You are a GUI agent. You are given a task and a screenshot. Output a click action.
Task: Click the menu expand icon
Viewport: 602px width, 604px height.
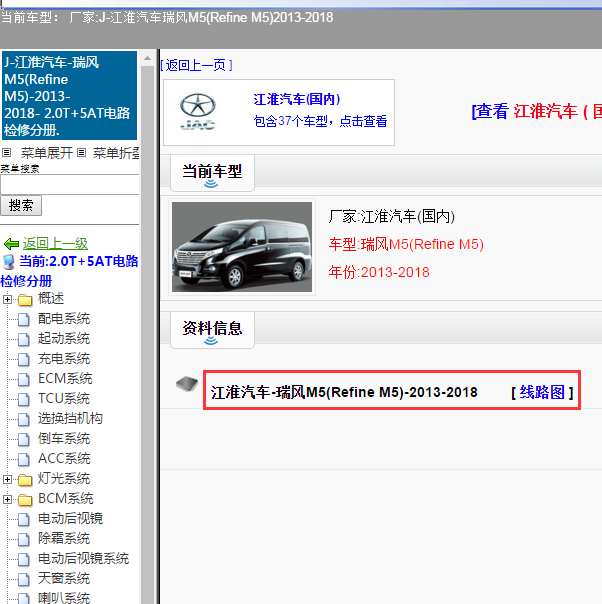click(x=7, y=153)
